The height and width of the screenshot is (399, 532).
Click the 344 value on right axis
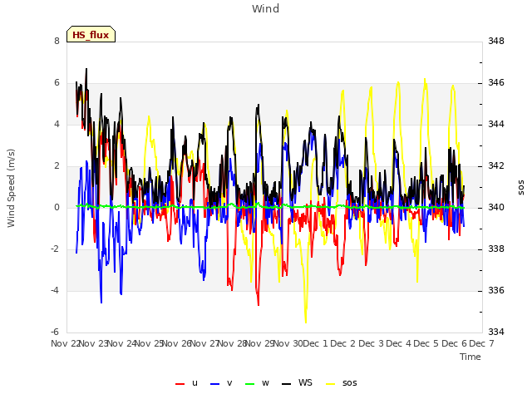click(496, 124)
